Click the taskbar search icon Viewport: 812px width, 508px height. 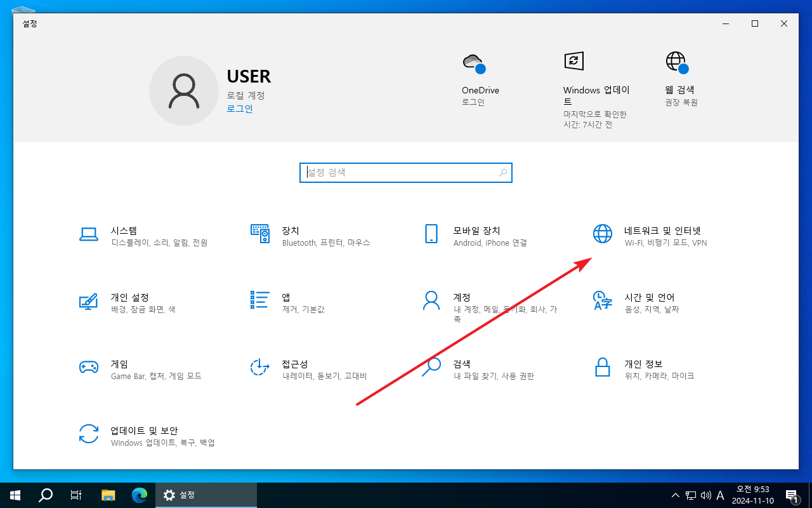coord(46,495)
